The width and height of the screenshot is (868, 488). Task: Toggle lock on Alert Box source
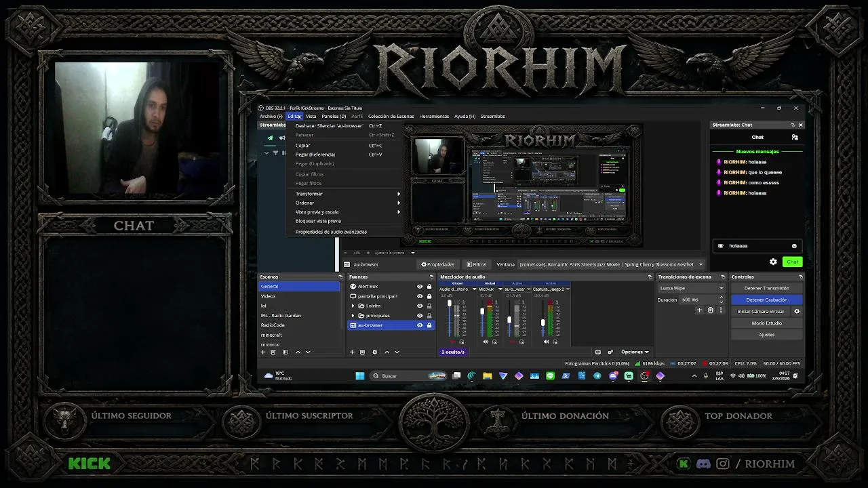[x=429, y=287]
